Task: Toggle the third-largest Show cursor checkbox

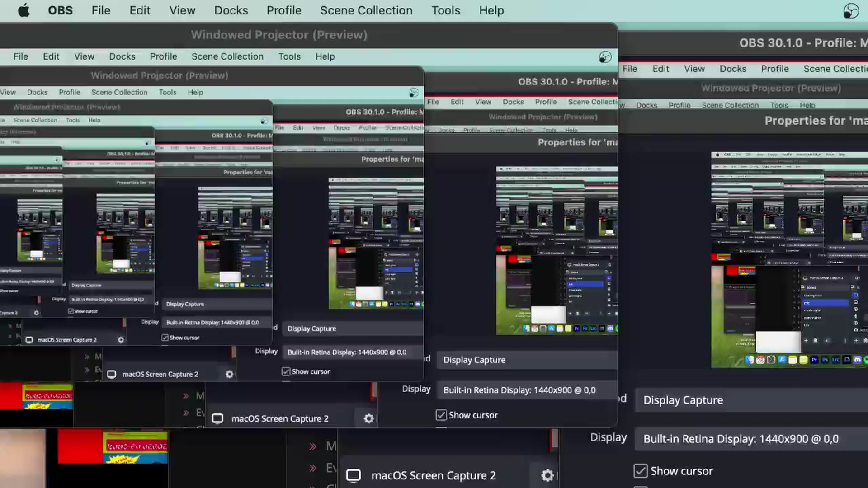Action: pos(286,371)
